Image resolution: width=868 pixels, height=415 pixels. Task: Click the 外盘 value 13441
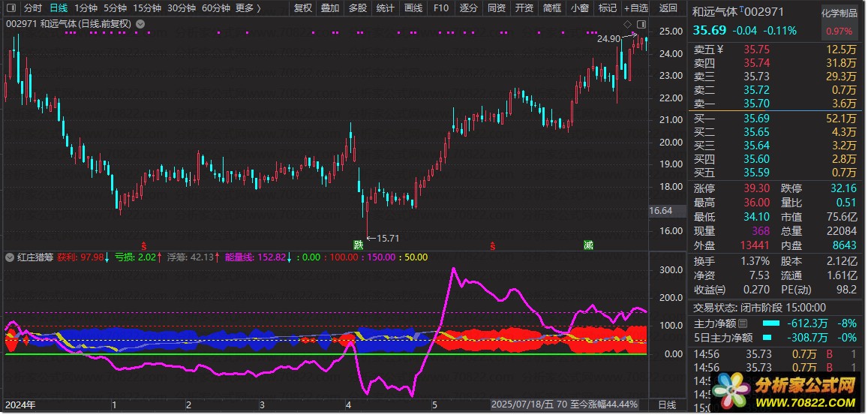click(x=754, y=246)
